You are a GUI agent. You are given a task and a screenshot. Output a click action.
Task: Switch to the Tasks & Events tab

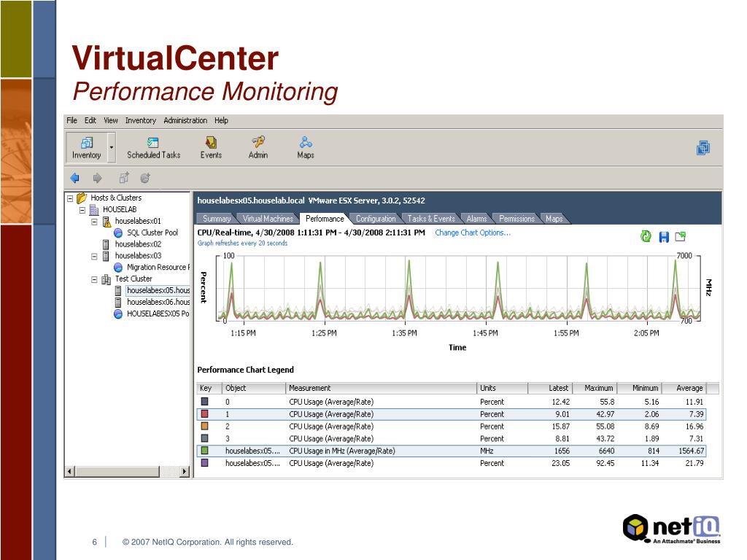(430, 219)
